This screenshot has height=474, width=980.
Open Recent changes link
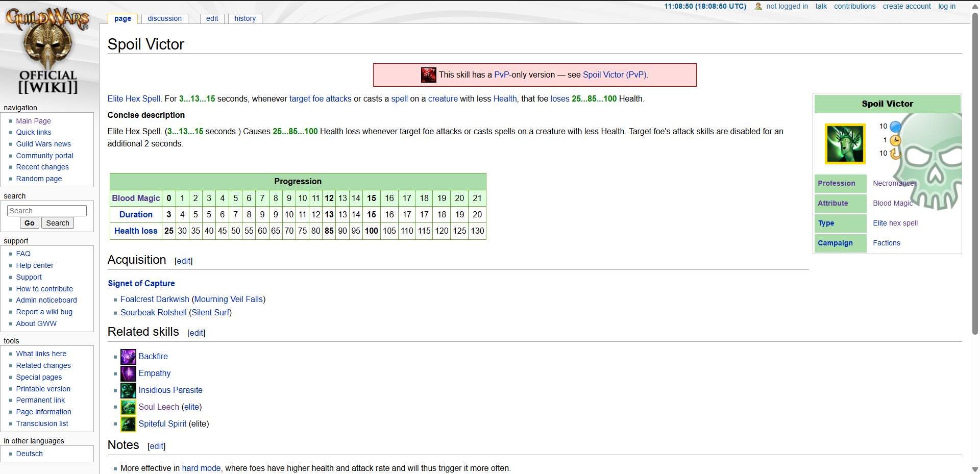point(42,167)
